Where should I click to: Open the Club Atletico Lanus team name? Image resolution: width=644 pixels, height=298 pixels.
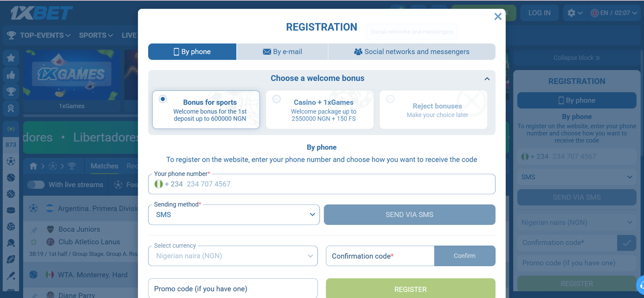pyautogui.click(x=89, y=242)
